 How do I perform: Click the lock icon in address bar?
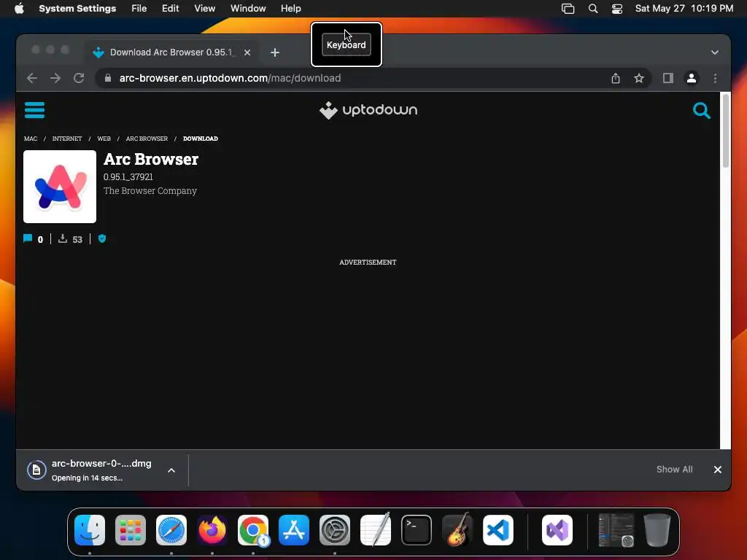(x=108, y=78)
